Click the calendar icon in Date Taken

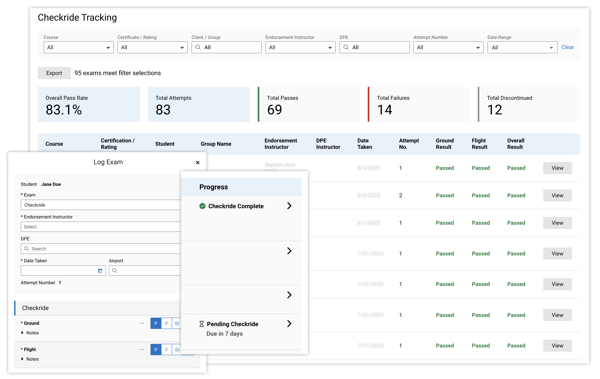pyautogui.click(x=100, y=271)
